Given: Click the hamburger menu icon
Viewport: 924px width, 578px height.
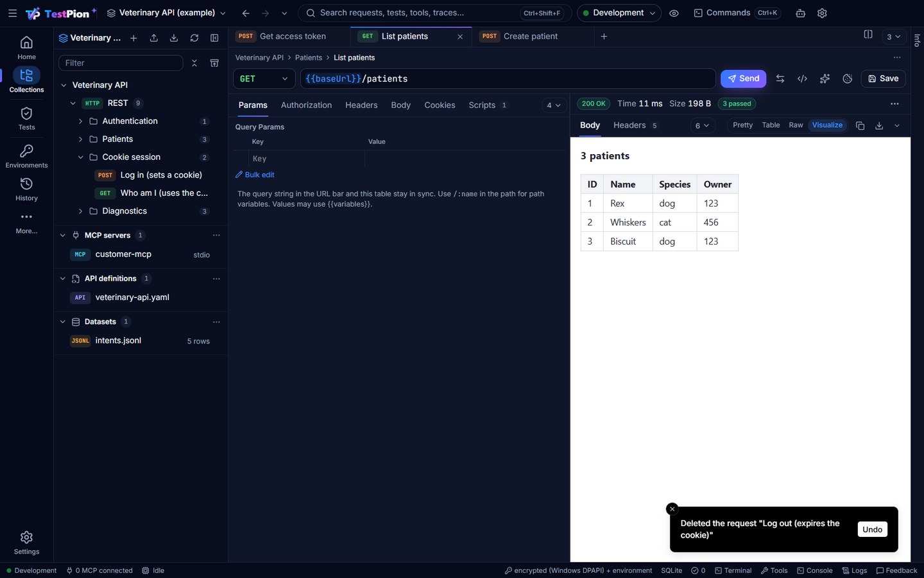Looking at the screenshot, I should (x=12, y=13).
